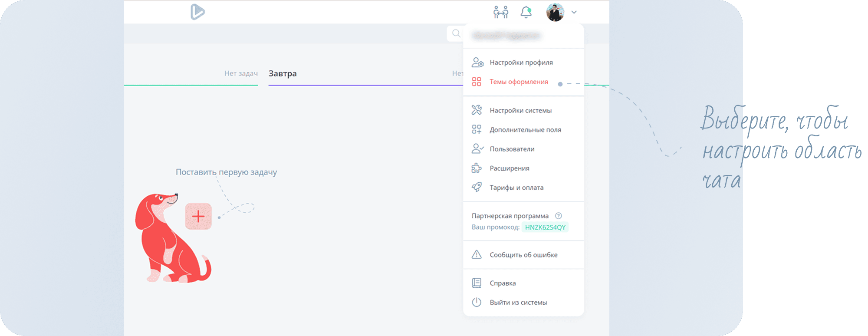Click the Расширения puzzle icon

tap(477, 168)
